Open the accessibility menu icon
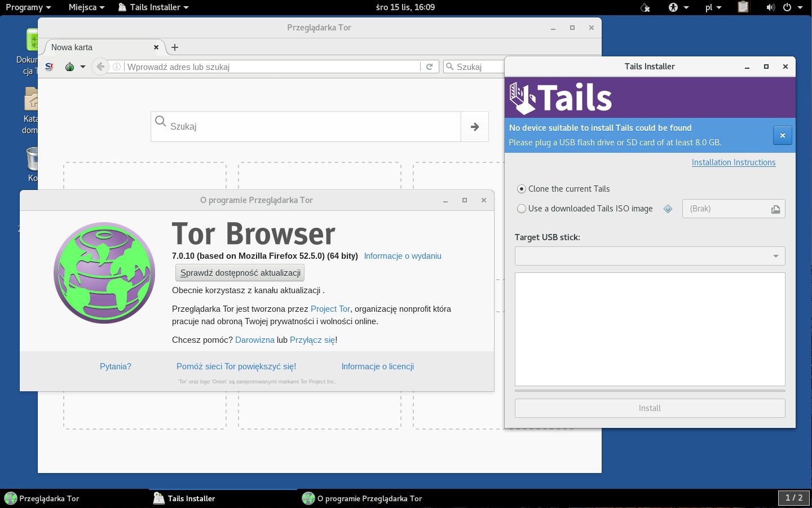Viewport: 812px width, 508px height. coord(678,7)
